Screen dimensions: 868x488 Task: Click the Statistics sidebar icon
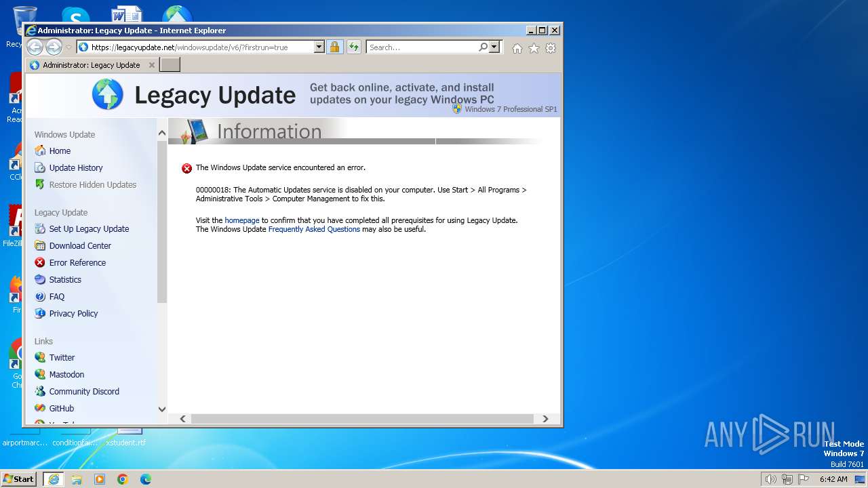(40, 279)
